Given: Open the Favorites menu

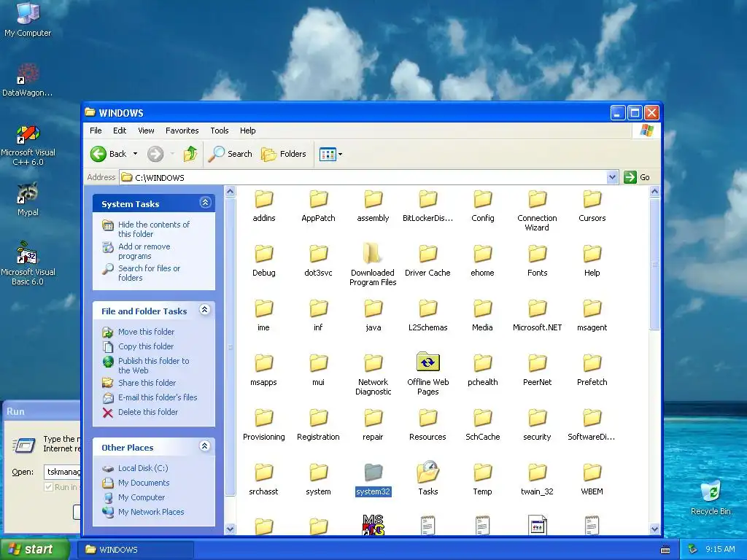Looking at the screenshot, I should tap(182, 131).
